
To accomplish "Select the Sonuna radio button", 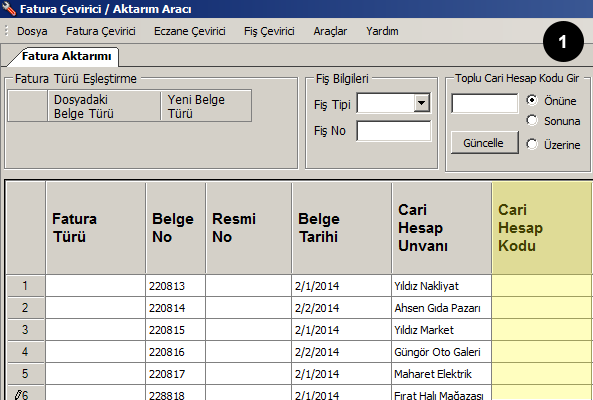I will (x=532, y=121).
